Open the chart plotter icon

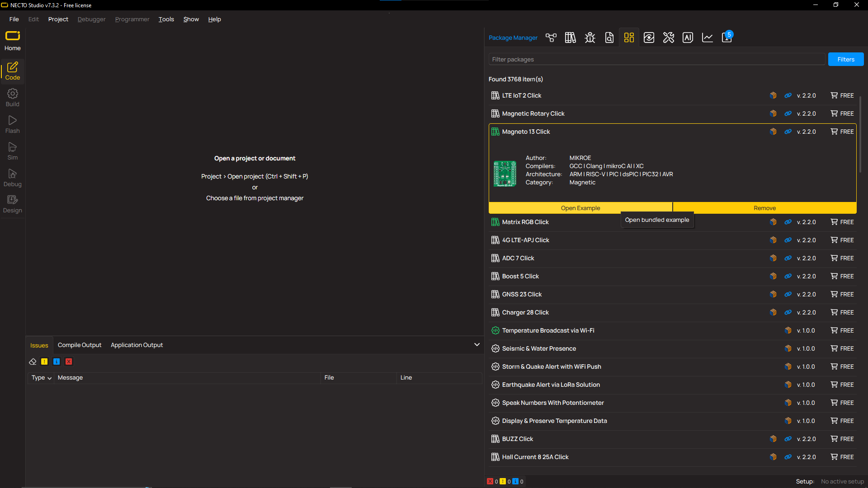707,38
